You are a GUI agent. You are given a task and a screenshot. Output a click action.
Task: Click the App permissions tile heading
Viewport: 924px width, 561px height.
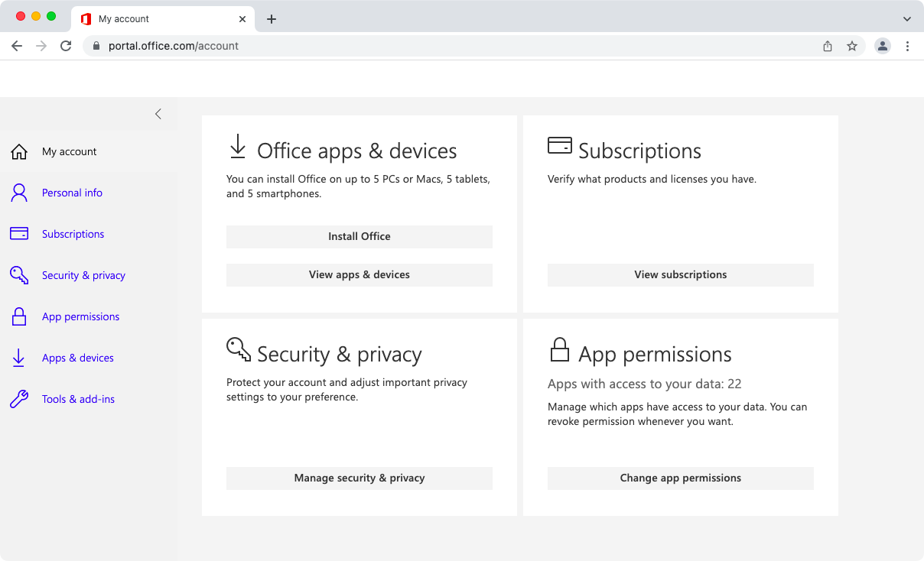pyautogui.click(x=655, y=355)
